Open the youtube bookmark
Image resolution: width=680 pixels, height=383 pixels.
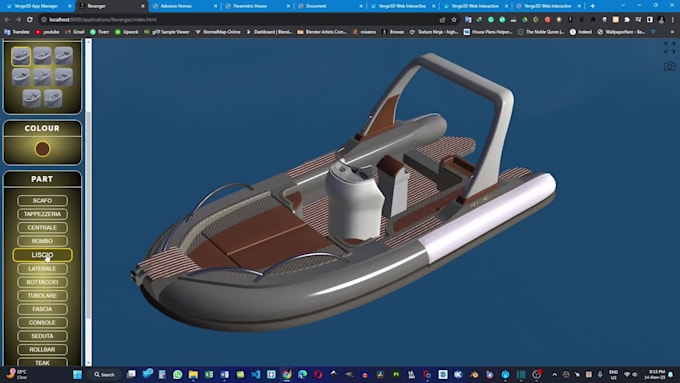pyautogui.click(x=47, y=32)
